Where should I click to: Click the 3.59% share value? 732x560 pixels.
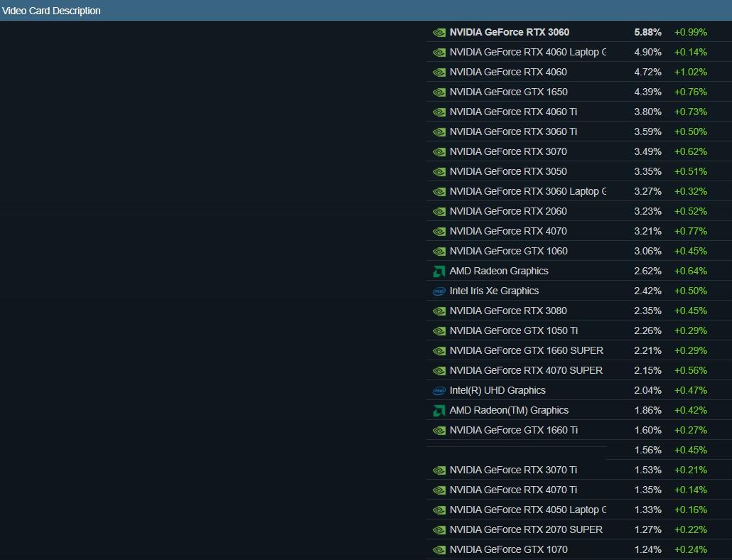[x=647, y=131]
